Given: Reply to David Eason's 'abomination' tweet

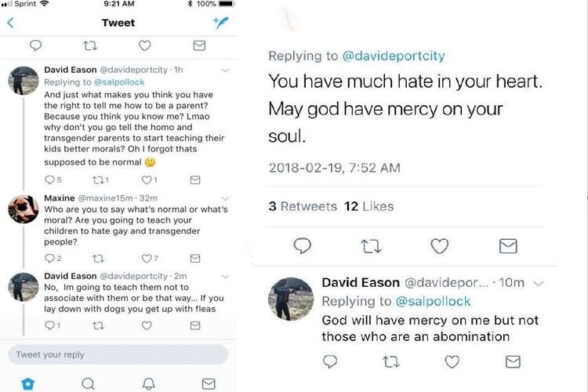Looking at the screenshot, I should (330, 361).
